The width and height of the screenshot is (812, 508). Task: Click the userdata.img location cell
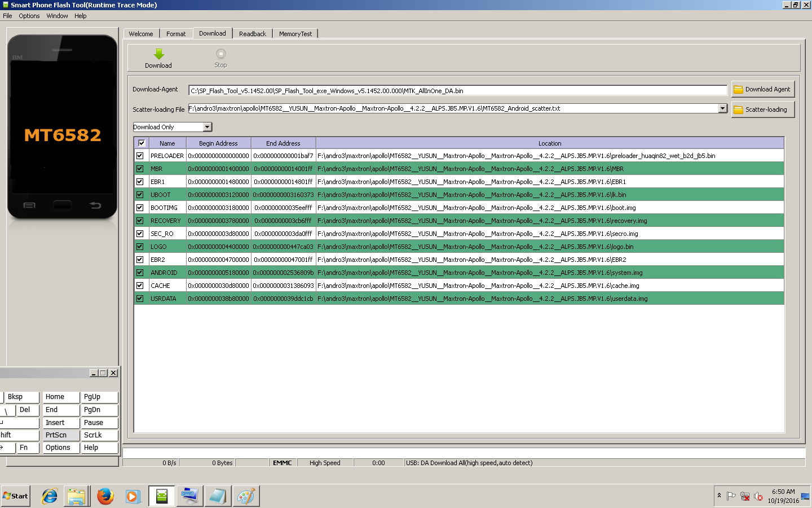(550, 299)
